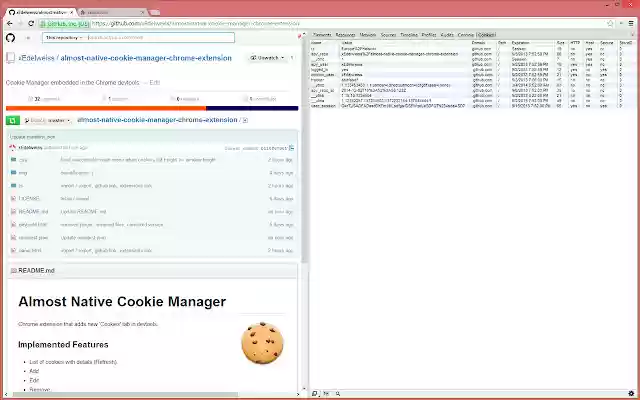640x400 pixels.
Task: Switch to the second browser tab
Action: click(x=113, y=13)
